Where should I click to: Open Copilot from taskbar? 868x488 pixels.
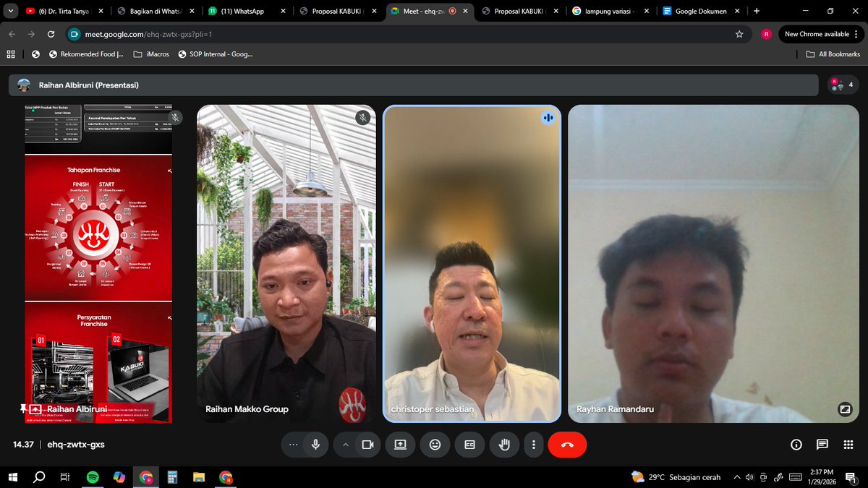(119, 477)
